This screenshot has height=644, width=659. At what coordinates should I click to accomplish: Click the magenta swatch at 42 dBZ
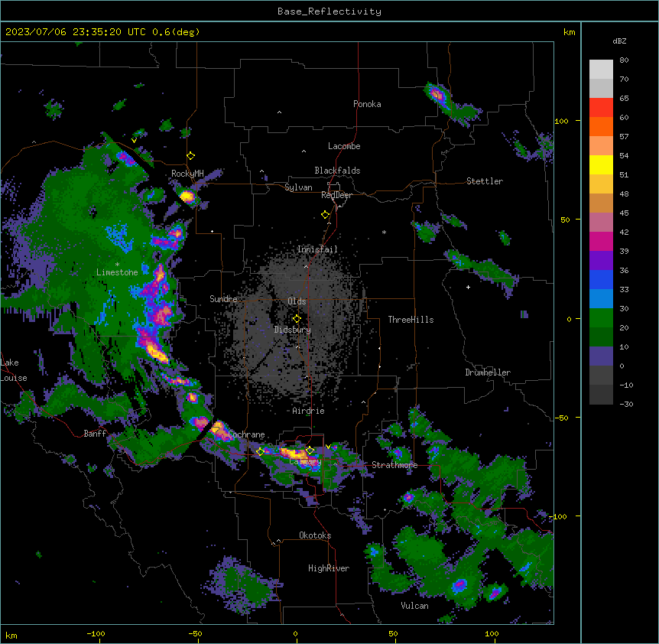tap(601, 241)
